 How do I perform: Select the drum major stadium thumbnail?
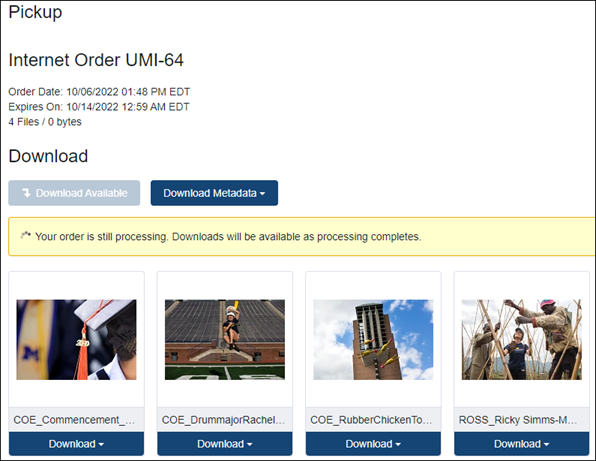pyautogui.click(x=225, y=340)
